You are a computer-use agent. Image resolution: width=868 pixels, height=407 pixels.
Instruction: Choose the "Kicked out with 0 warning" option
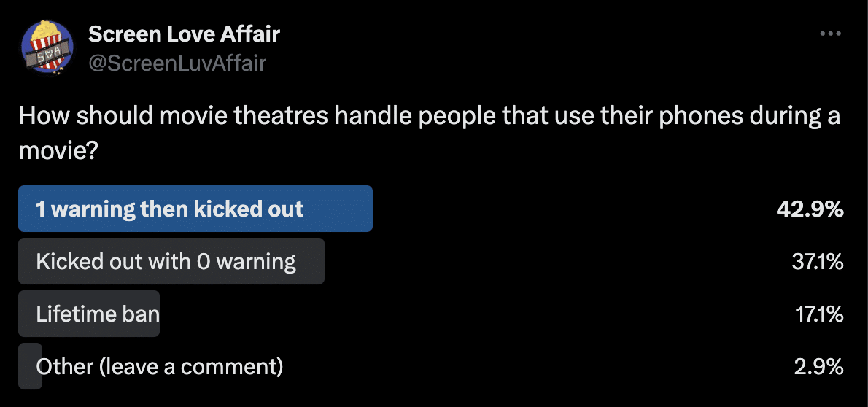pyautogui.click(x=166, y=261)
